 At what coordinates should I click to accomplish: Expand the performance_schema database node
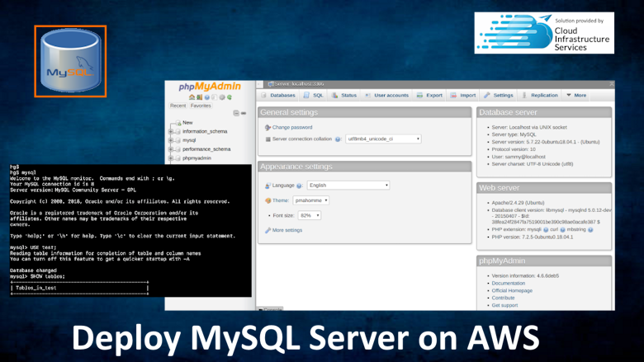[171, 149]
